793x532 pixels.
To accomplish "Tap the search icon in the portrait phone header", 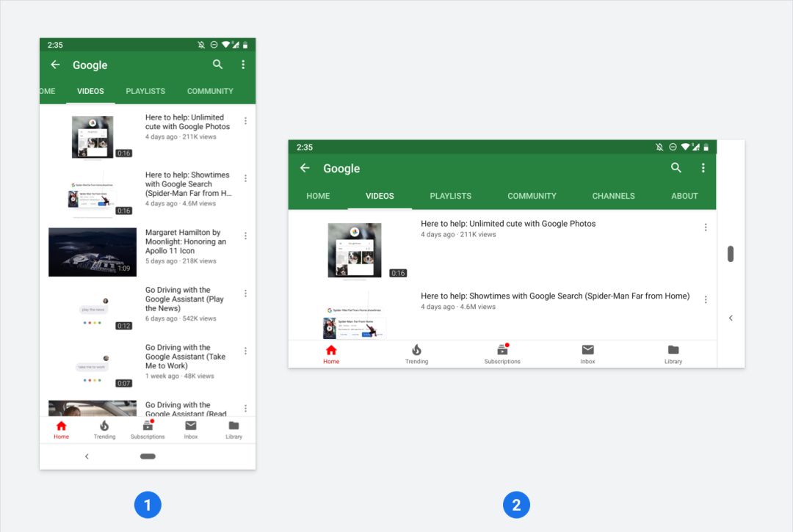I will point(217,64).
